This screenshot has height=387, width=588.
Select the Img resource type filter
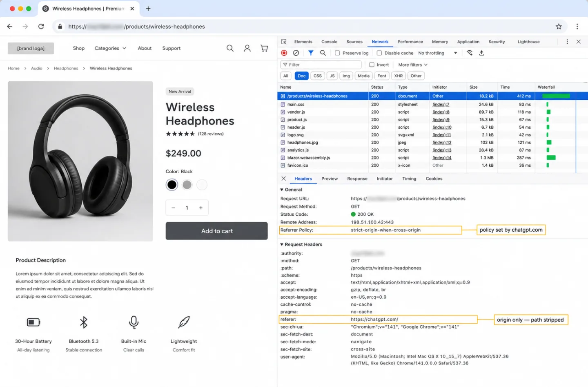tap(346, 76)
